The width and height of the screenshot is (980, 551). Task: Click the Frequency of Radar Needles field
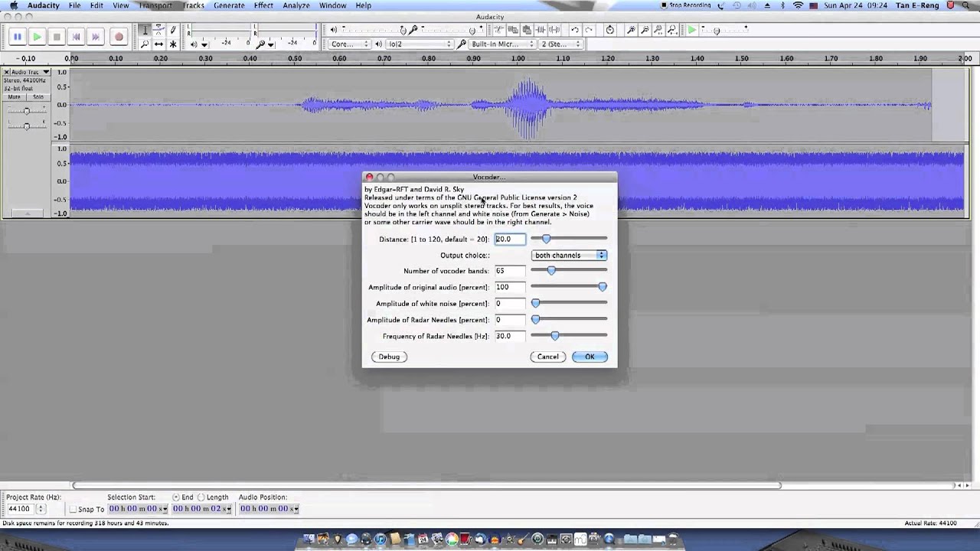tap(510, 336)
